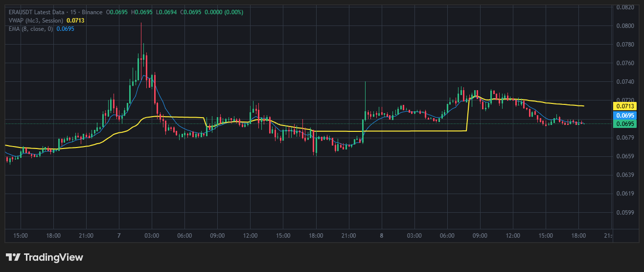Select the VWAP (hlc3, Session) indicator legend
Viewport: 644px width, 272px height.
coord(36,20)
